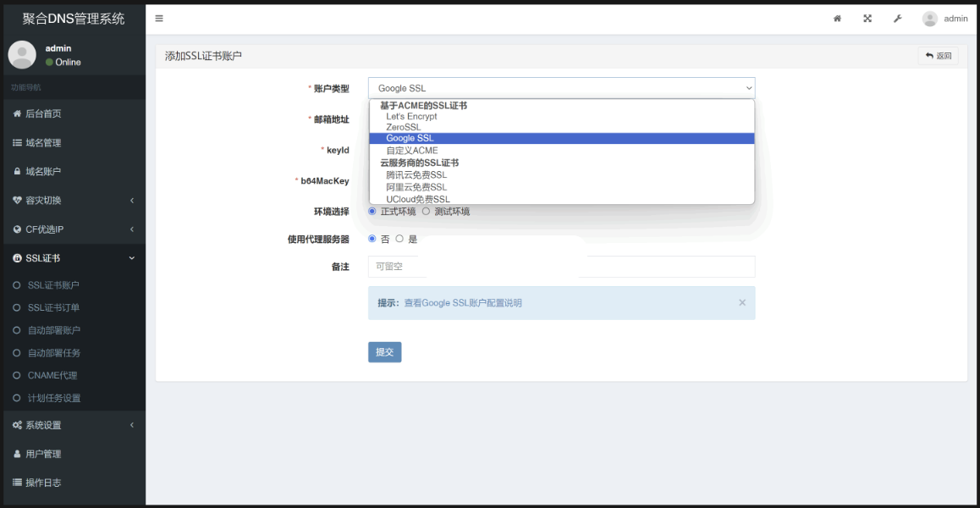Open 查看Google SSL账户配置说明 link

coord(463,303)
